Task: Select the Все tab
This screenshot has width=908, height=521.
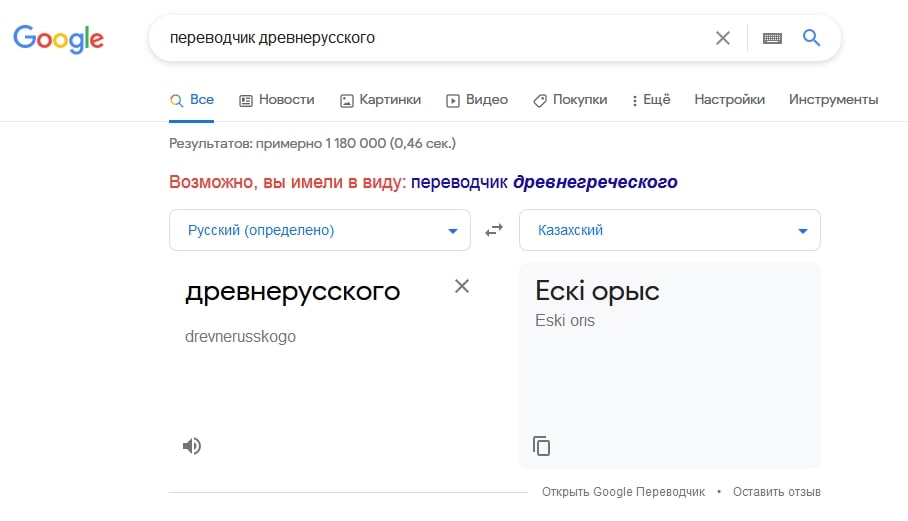Action: [192, 100]
